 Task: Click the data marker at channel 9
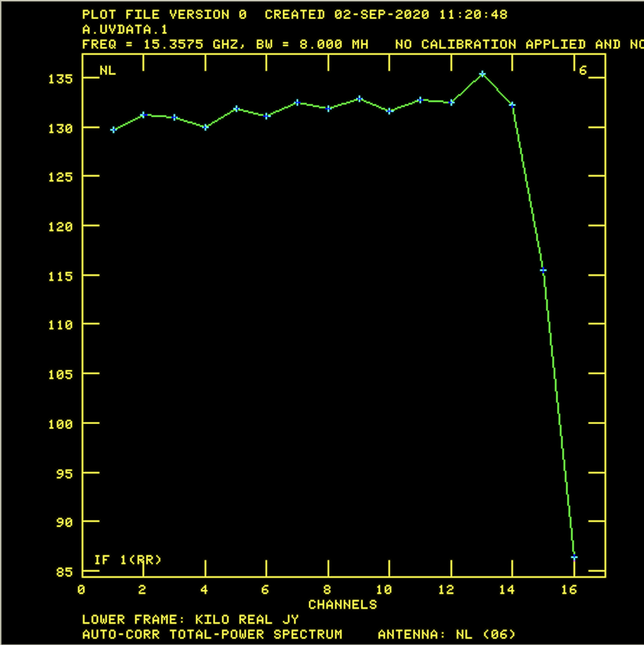tap(359, 99)
